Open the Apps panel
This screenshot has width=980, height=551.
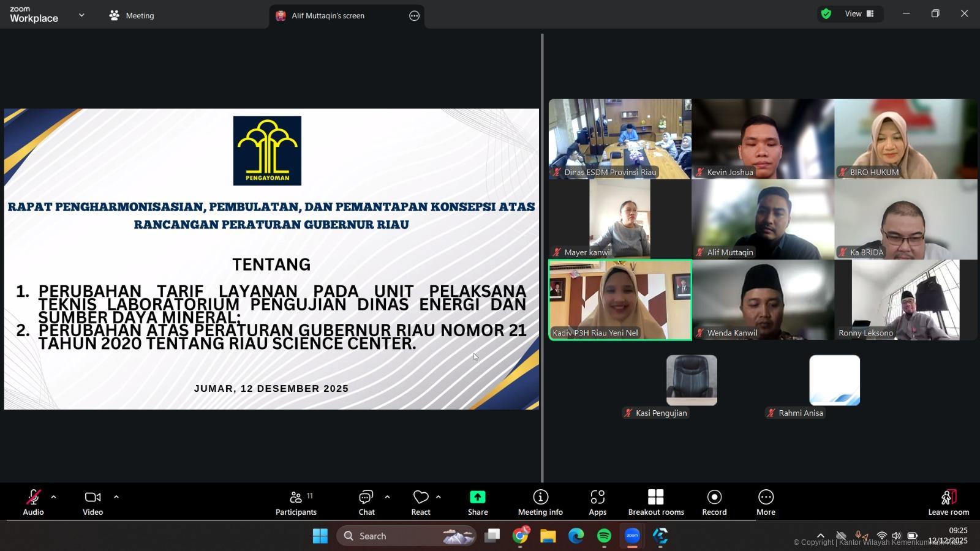(597, 501)
